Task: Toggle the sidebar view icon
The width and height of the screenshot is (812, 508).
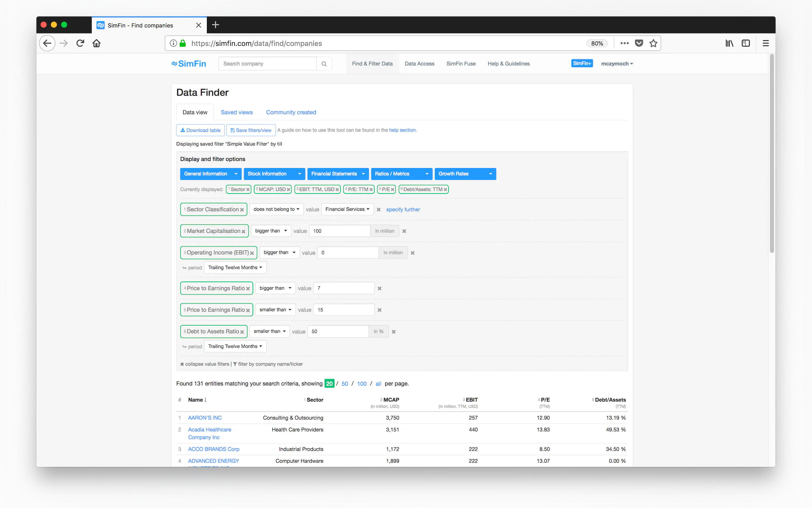Action: [746, 43]
